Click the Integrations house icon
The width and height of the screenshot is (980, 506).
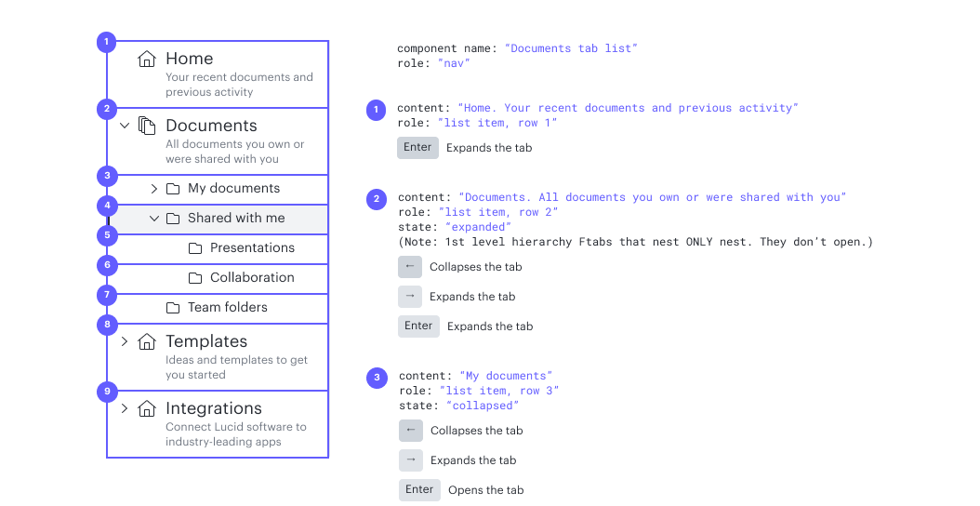click(147, 408)
